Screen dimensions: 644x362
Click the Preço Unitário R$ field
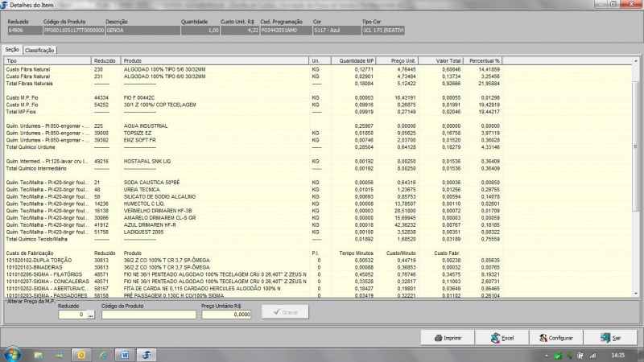pos(230,315)
